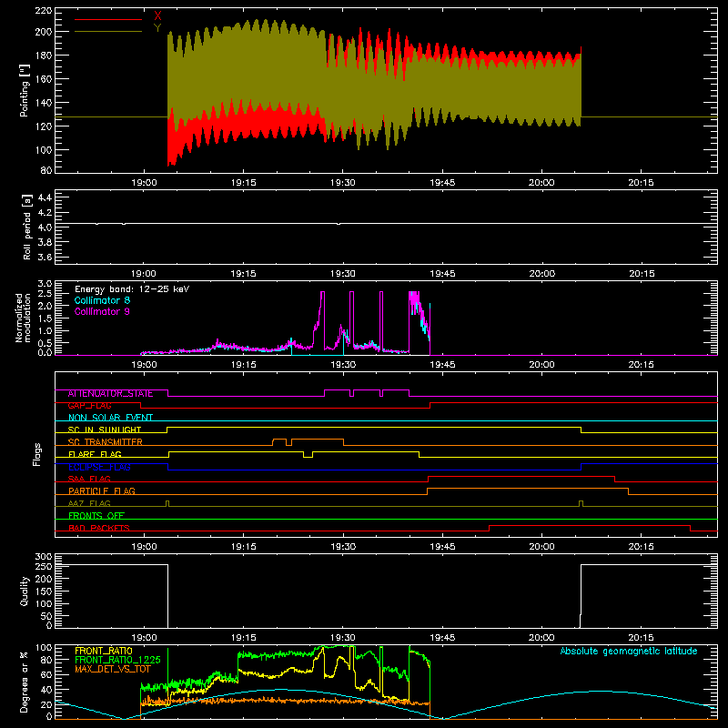Viewport: 728px width, 728px height.
Task: Click the 300 tick on Quality axis
Action: point(43,557)
